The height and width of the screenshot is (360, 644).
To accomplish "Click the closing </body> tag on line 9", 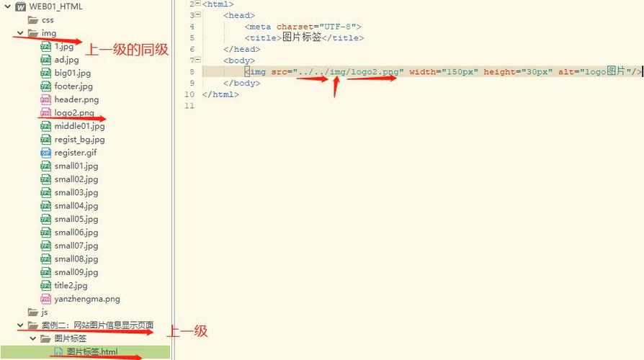I will click(242, 83).
